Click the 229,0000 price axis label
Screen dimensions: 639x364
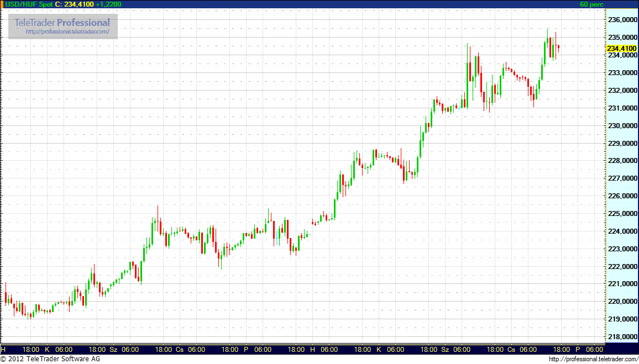(x=622, y=143)
